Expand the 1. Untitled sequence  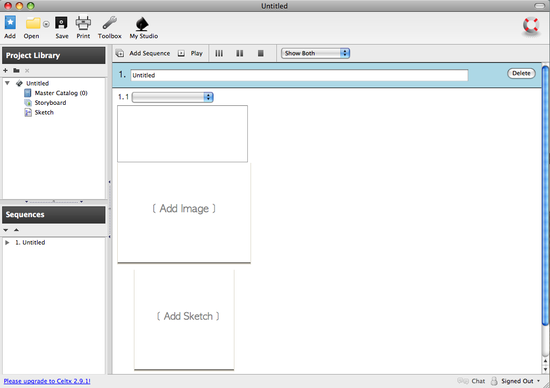(x=7, y=242)
